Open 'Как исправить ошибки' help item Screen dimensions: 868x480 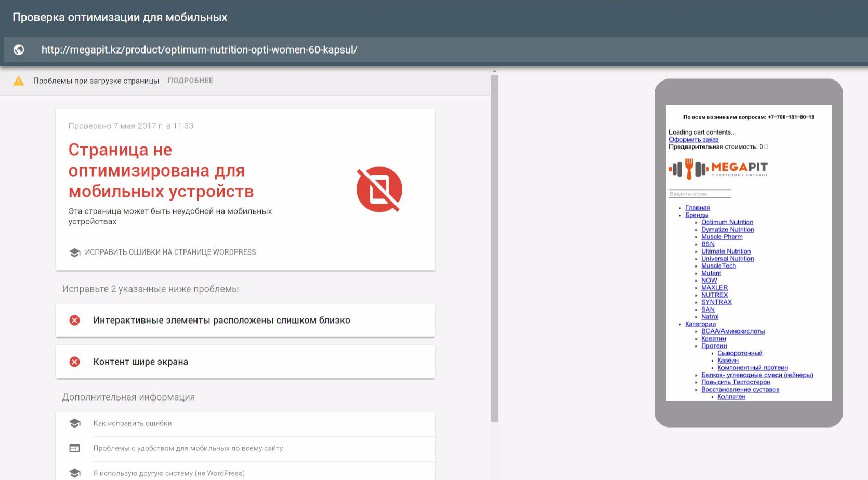point(133,423)
